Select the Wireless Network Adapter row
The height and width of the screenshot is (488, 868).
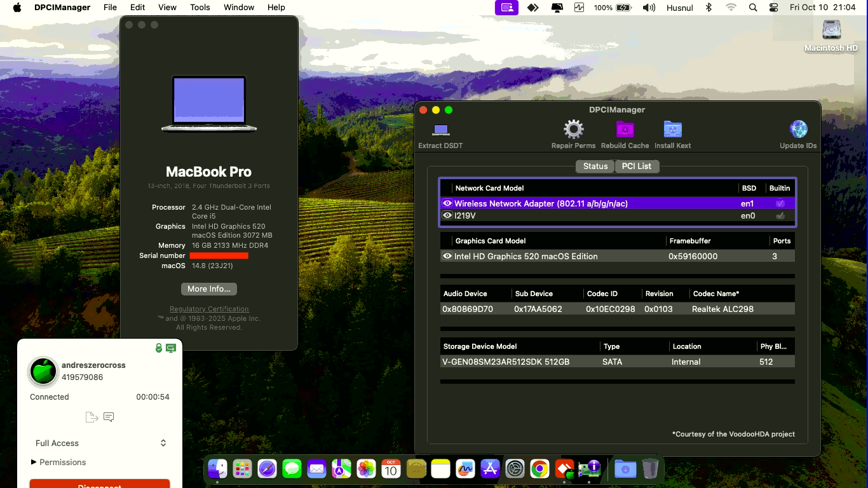pos(618,203)
